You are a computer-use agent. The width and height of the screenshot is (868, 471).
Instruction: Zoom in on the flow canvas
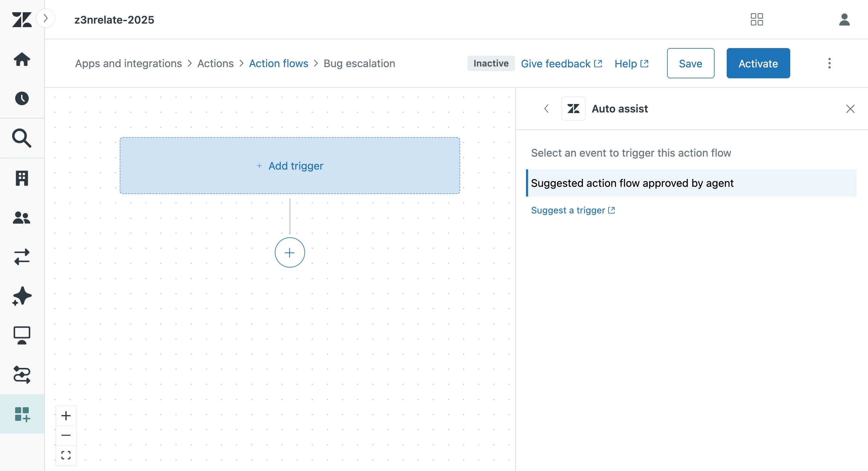coord(66,415)
